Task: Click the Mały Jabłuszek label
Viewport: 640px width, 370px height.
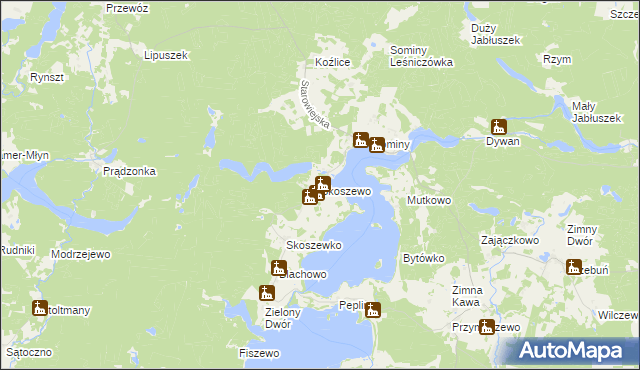Action: (x=596, y=112)
